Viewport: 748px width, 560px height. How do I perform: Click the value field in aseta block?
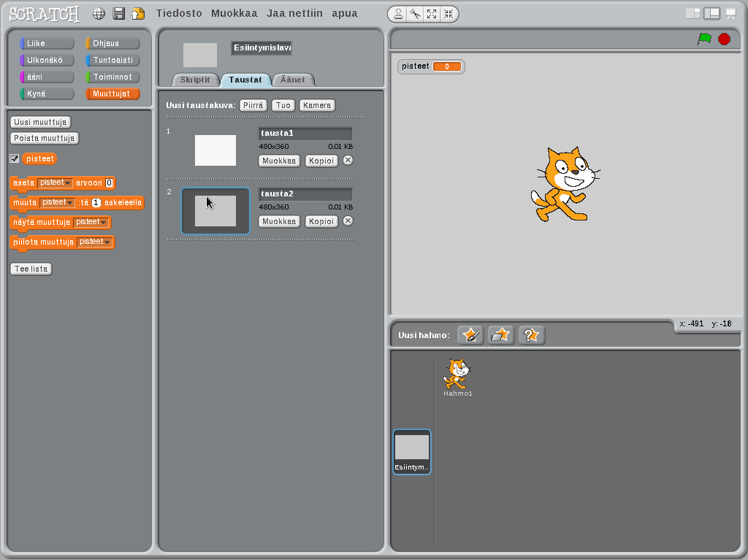pos(110,183)
